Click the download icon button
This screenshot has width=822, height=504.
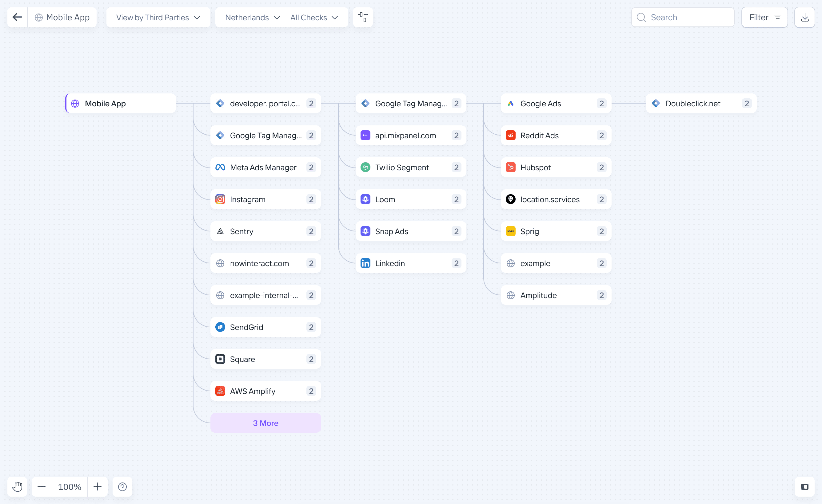click(x=804, y=17)
